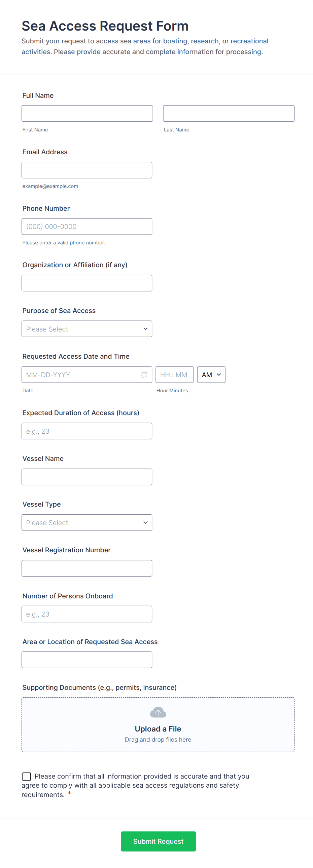Click the MM-DD-YYYY date input
Viewport: 313px width, 868px height.
(x=81, y=374)
